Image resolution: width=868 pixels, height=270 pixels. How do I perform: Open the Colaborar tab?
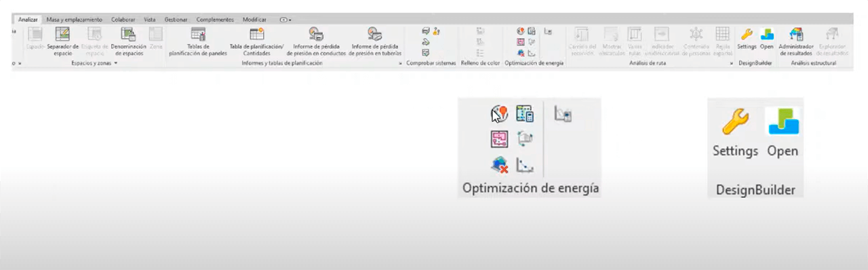(123, 20)
